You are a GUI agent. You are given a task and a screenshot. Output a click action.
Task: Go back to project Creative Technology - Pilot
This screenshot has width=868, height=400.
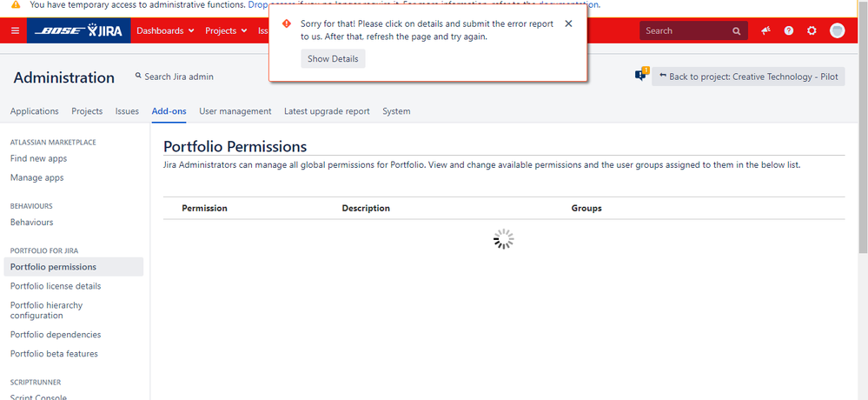coord(748,77)
